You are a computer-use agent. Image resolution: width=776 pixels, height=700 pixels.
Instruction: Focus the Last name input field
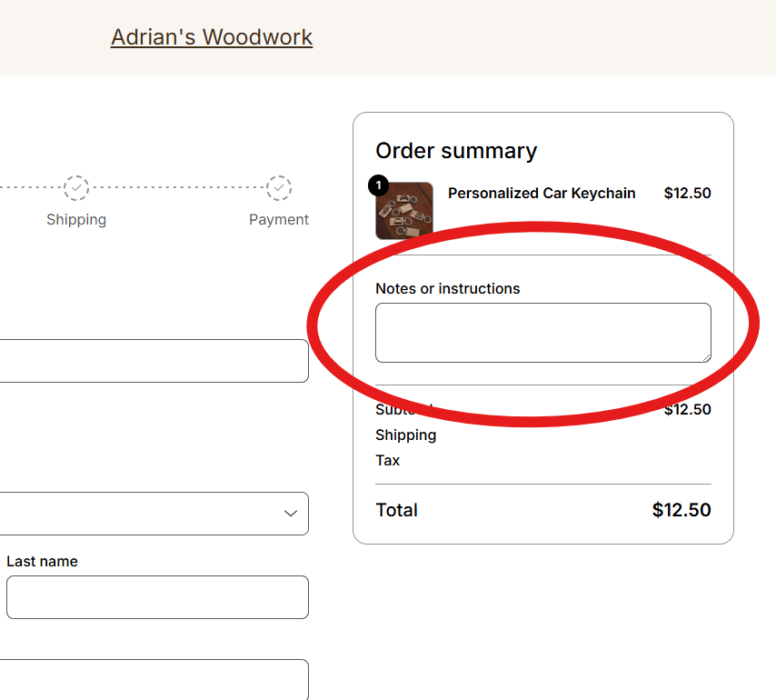tap(157, 597)
